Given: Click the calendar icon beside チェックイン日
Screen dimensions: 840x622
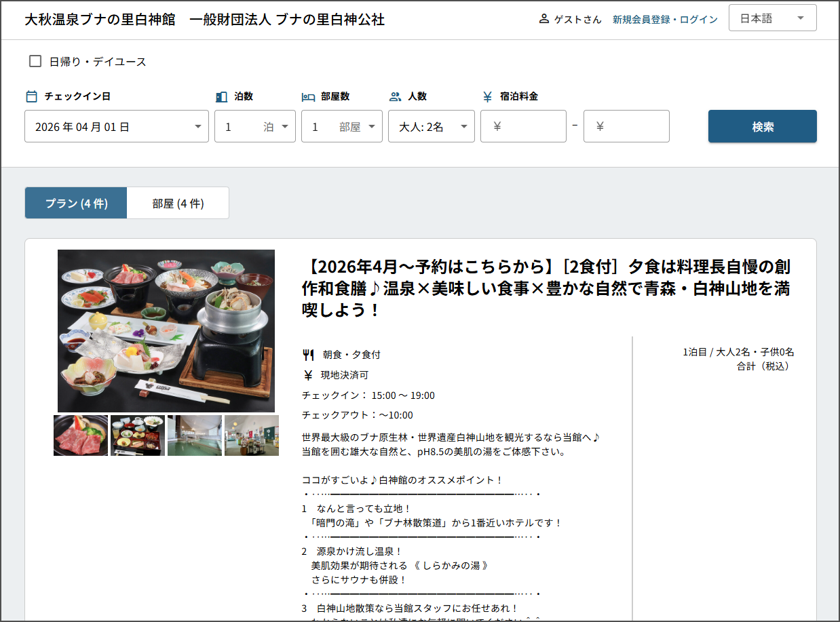Looking at the screenshot, I should [x=31, y=96].
